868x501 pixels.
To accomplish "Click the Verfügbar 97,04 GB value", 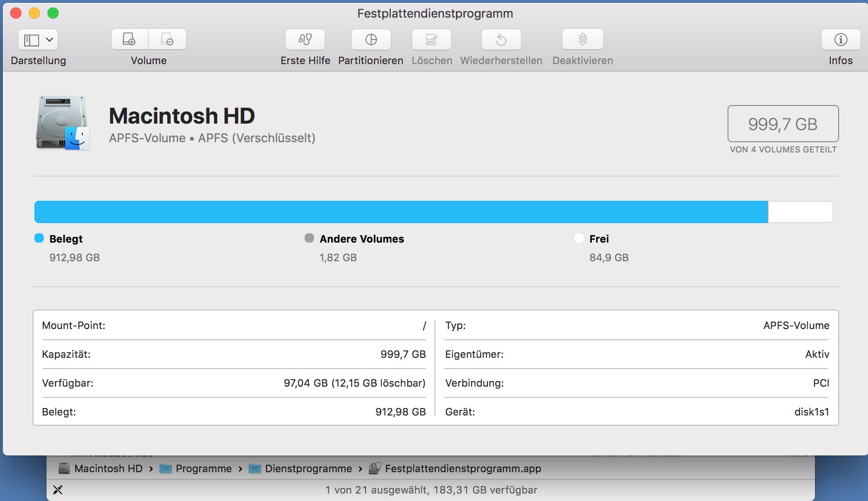I will click(x=354, y=383).
